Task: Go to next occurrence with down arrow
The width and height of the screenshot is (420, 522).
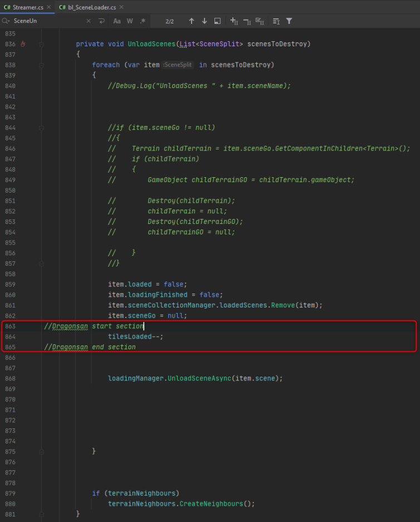Action: tap(204, 21)
